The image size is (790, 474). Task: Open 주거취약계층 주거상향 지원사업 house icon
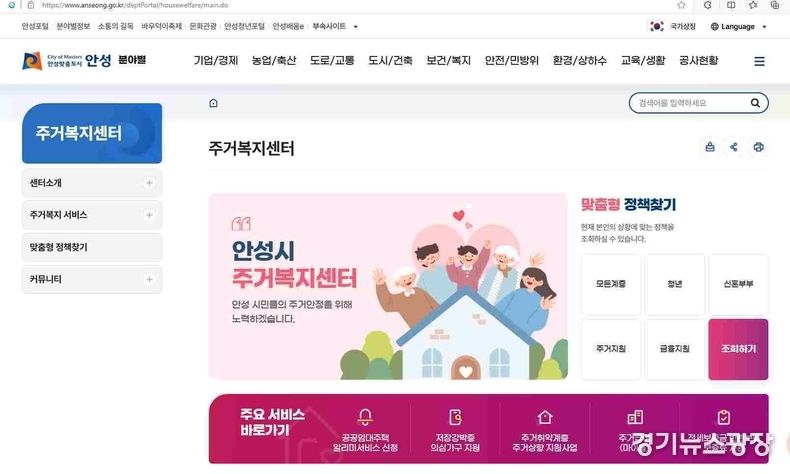coord(545,417)
